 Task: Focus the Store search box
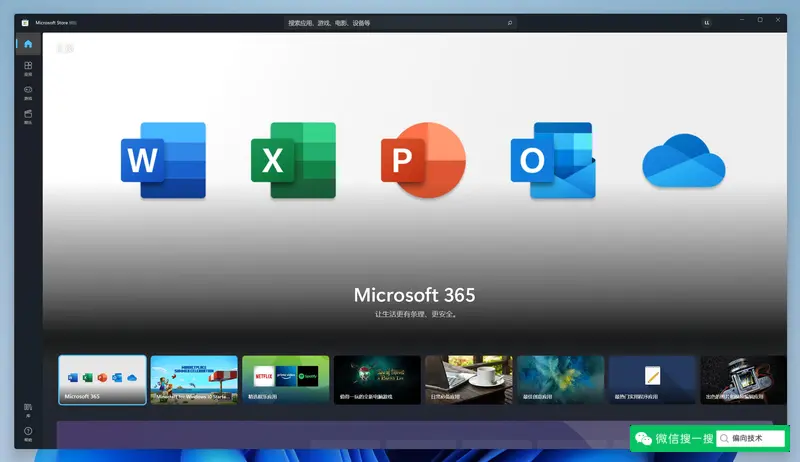tap(400, 23)
